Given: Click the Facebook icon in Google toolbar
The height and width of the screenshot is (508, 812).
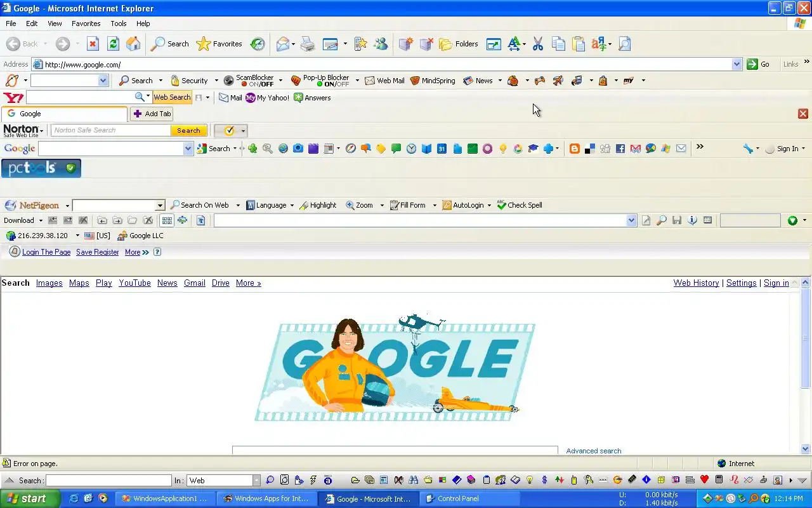Looking at the screenshot, I should coord(620,149).
